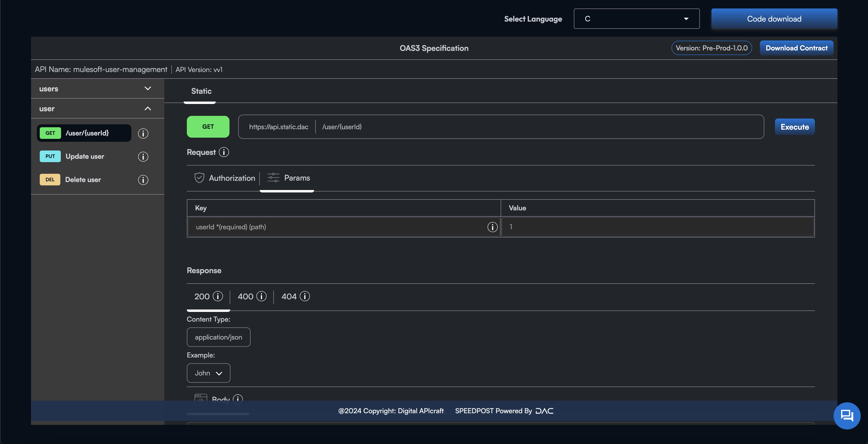Click the Body code-window icon

pos(201,399)
